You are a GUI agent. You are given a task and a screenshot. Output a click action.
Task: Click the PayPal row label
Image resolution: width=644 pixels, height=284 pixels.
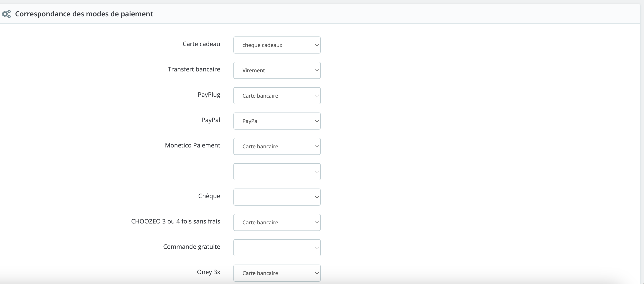tap(211, 120)
